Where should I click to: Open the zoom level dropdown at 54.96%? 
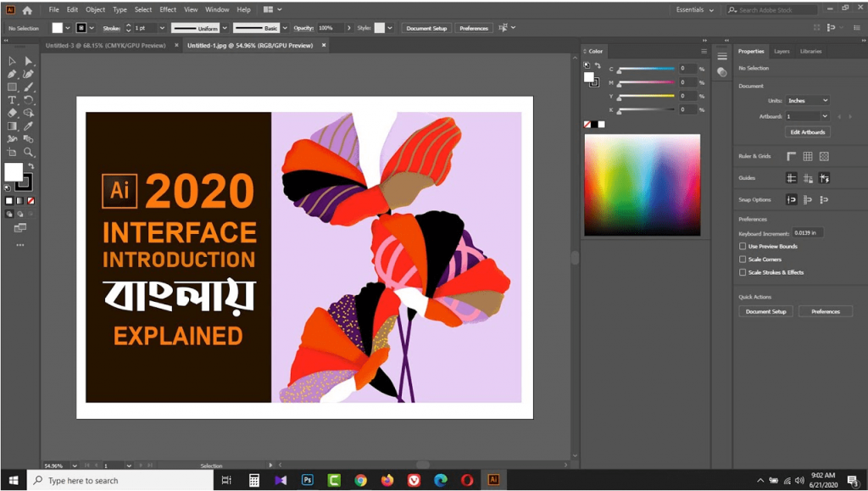(75, 466)
